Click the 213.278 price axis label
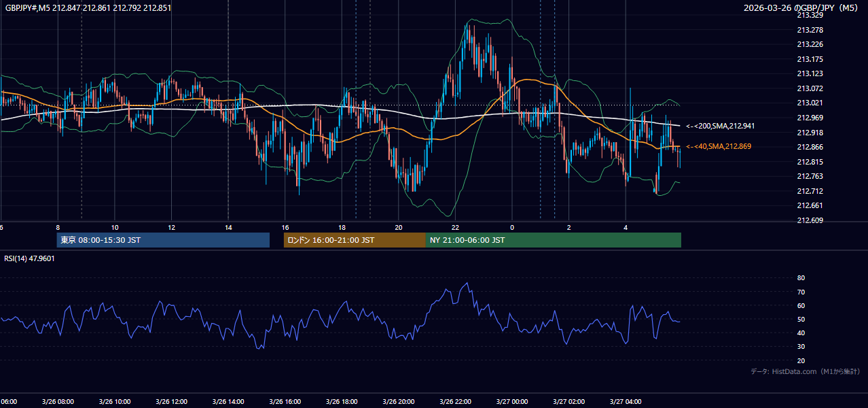 click(810, 30)
